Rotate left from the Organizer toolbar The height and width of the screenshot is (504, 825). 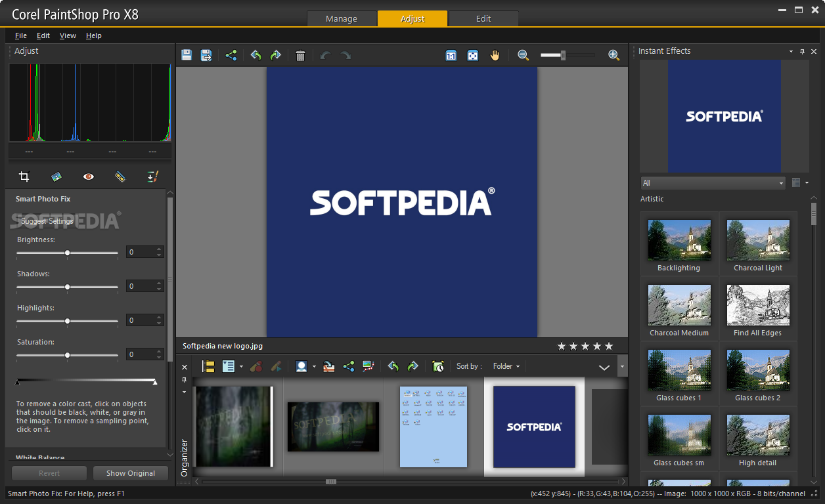pyautogui.click(x=393, y=366)
